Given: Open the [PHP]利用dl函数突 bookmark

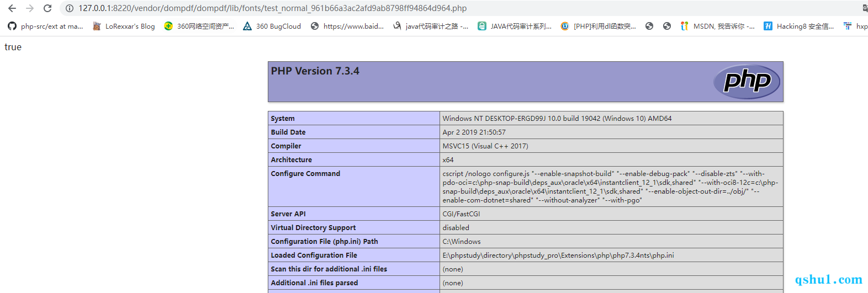Looking at the screenshot, I should pos(598,26).
